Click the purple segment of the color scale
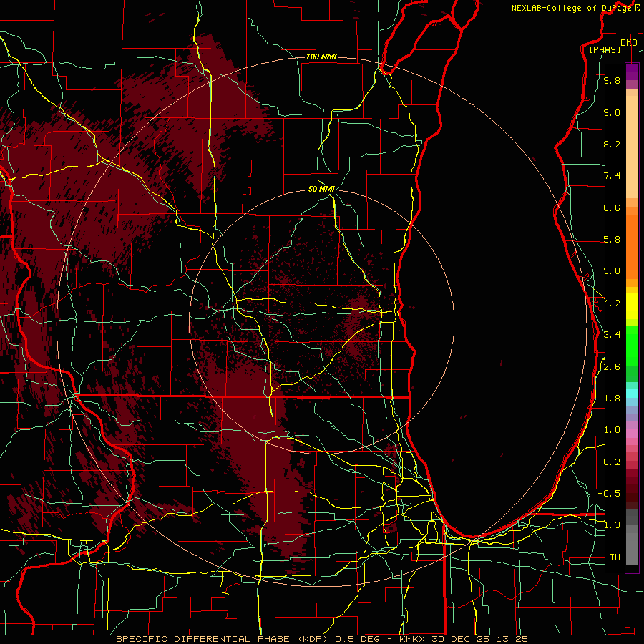The image size is (644, 644). (x=632, y=72)
